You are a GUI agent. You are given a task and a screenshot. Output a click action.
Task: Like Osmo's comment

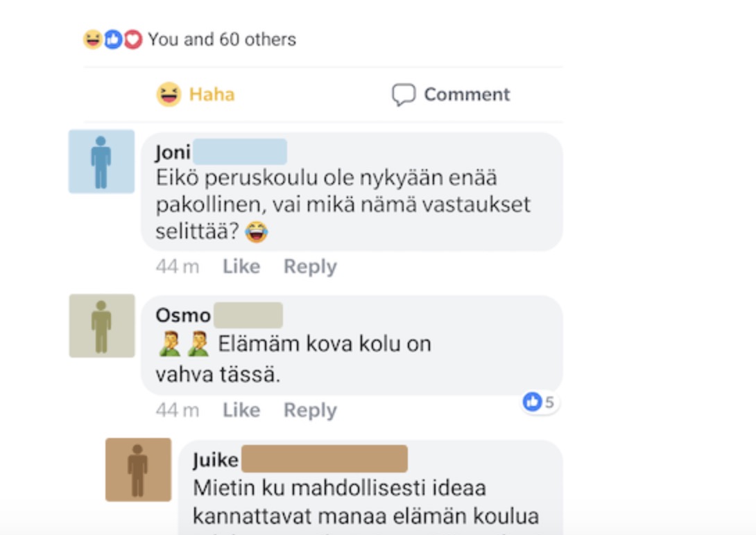[x=241, y=410]
